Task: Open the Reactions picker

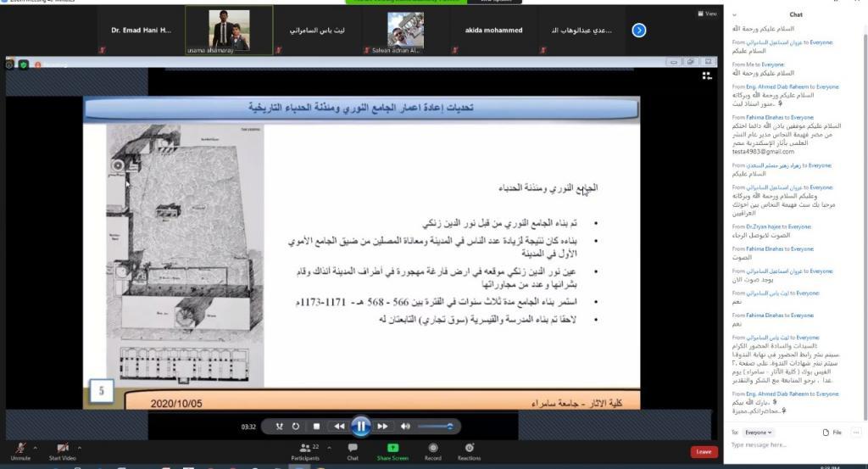Action: point(469,450)
